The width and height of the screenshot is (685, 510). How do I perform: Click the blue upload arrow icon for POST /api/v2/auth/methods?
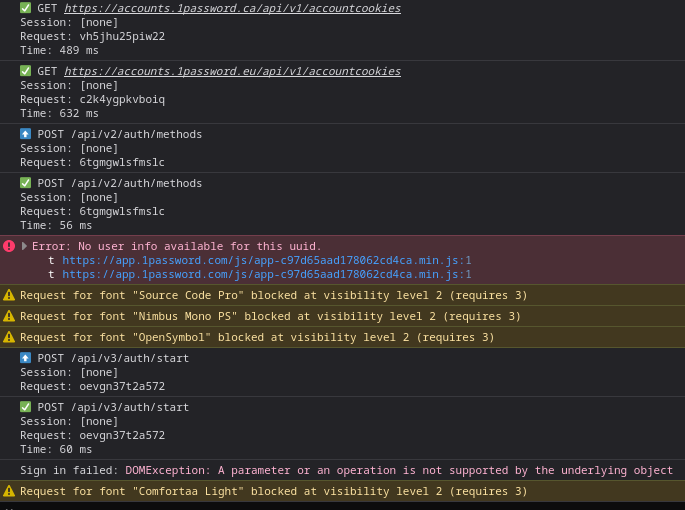25,134
